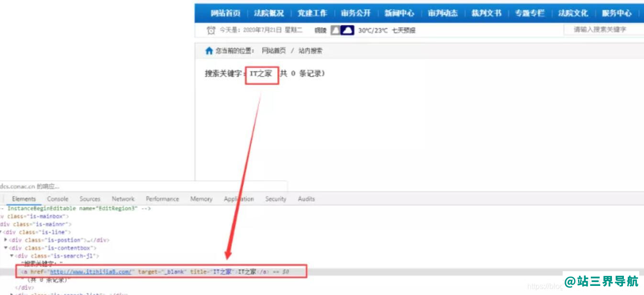Screen dimensions: 644x295
Task: Click the alarm clock date icon
Action: click(211, 30)
